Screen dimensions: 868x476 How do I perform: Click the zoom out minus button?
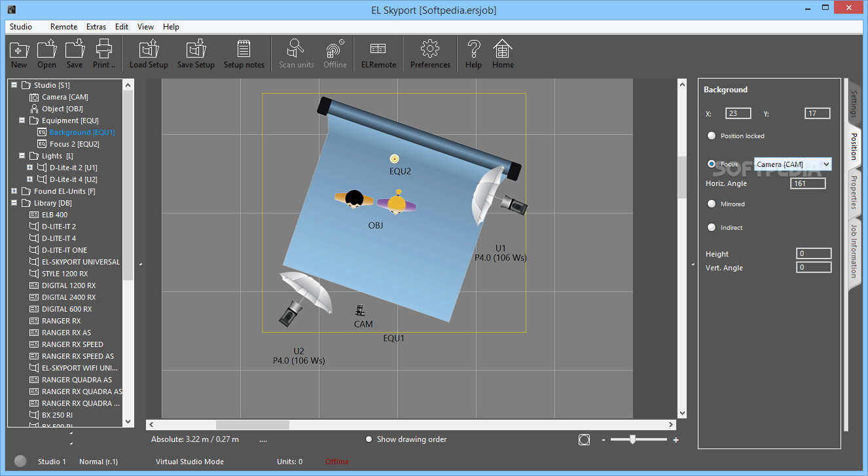click(604, 440)
